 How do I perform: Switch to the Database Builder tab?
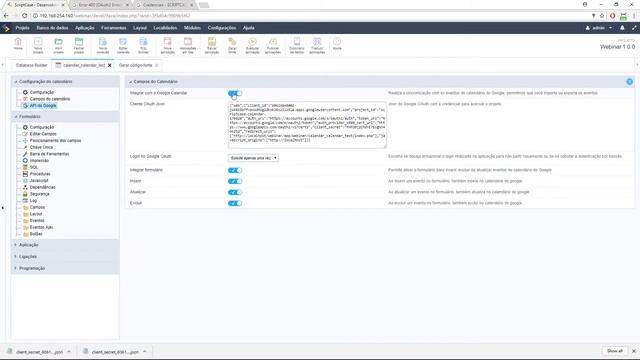click(x=31, y=65)
